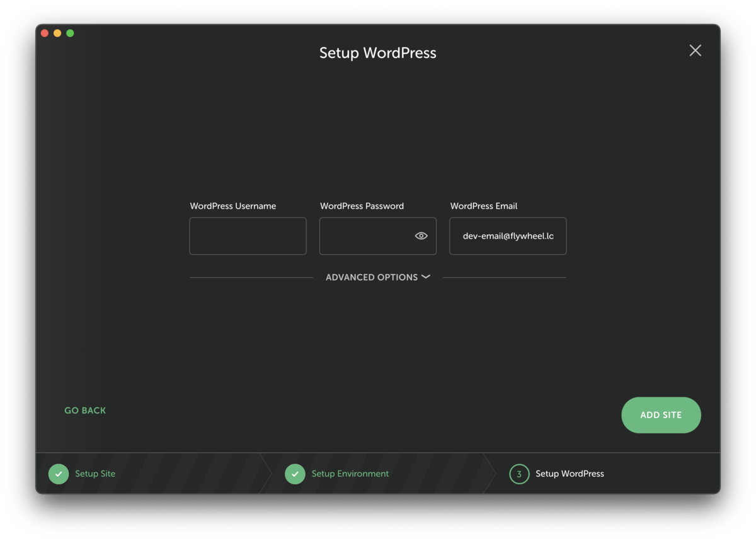Click red close window button
756x541 pixels.
[x=45, y=33]
